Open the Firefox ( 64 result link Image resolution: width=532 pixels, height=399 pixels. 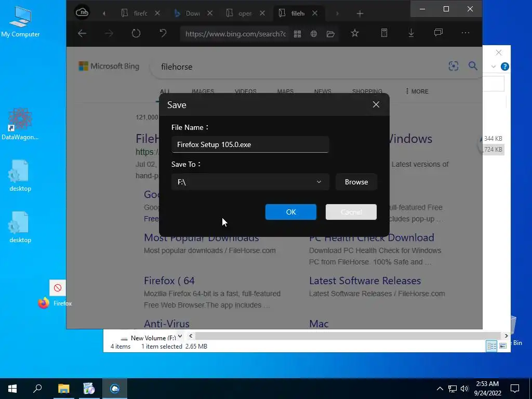(x=169, y=281)
